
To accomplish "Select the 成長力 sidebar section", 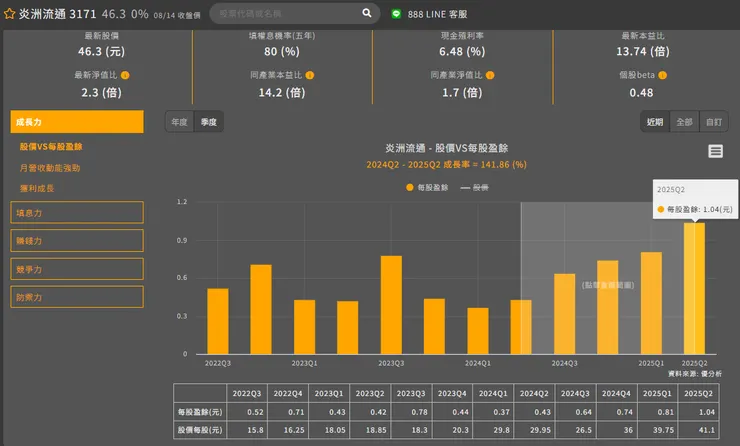I will [77, 122].
